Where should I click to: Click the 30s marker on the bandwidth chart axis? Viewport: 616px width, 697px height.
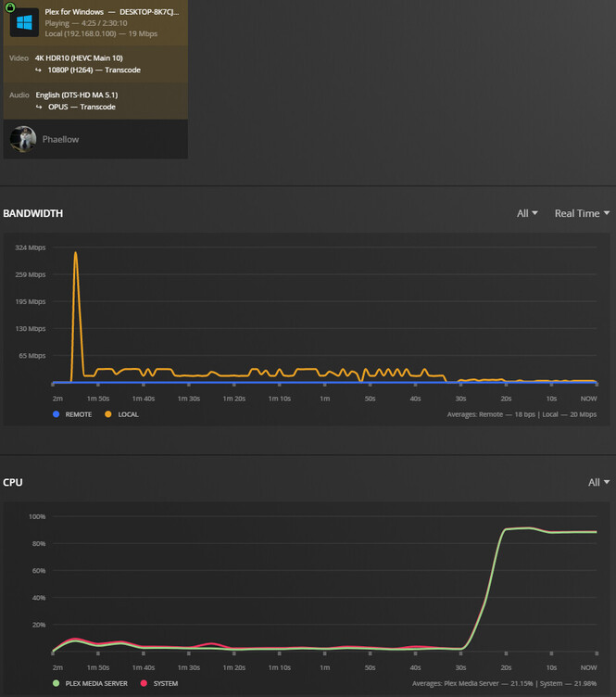[460, 399]
